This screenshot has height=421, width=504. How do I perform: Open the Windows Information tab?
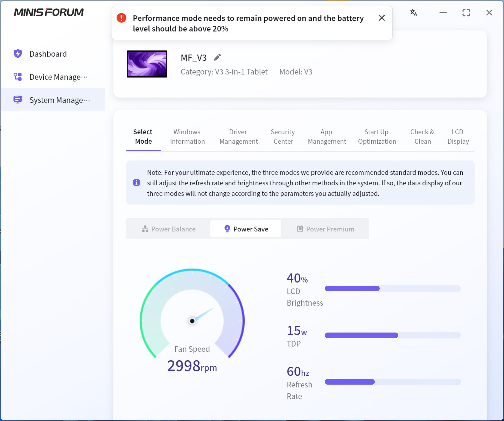point(187,137)
